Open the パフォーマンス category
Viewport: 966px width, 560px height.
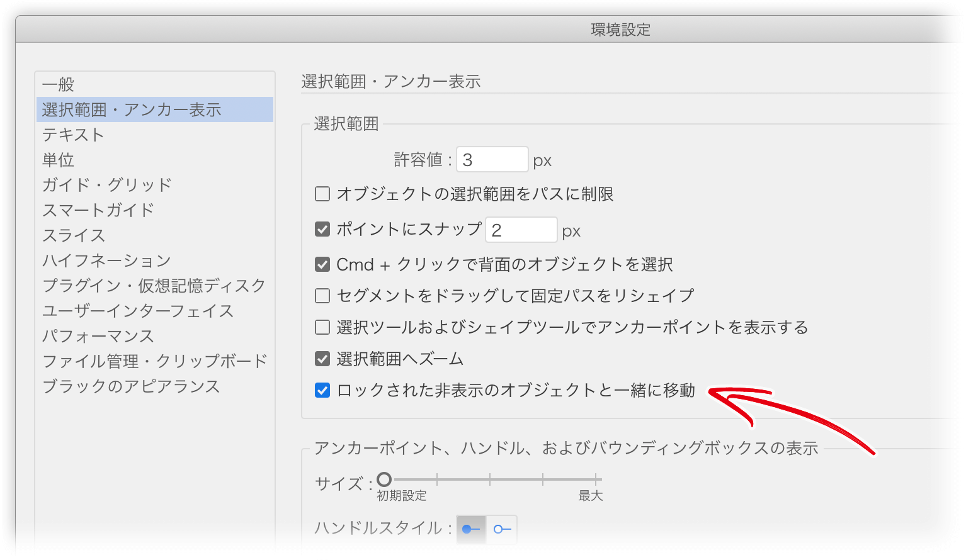coord(154,336)
